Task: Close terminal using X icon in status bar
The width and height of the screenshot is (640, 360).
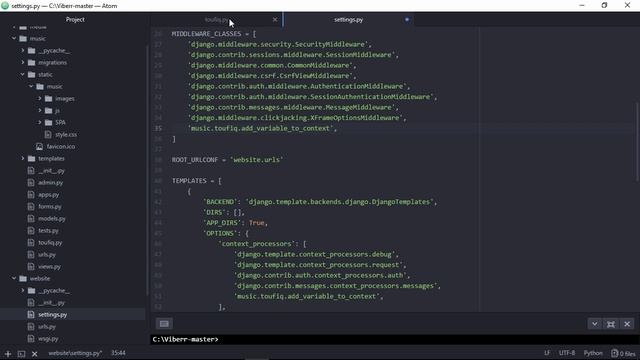Action: pyautogui.click(x=35, y=354)
